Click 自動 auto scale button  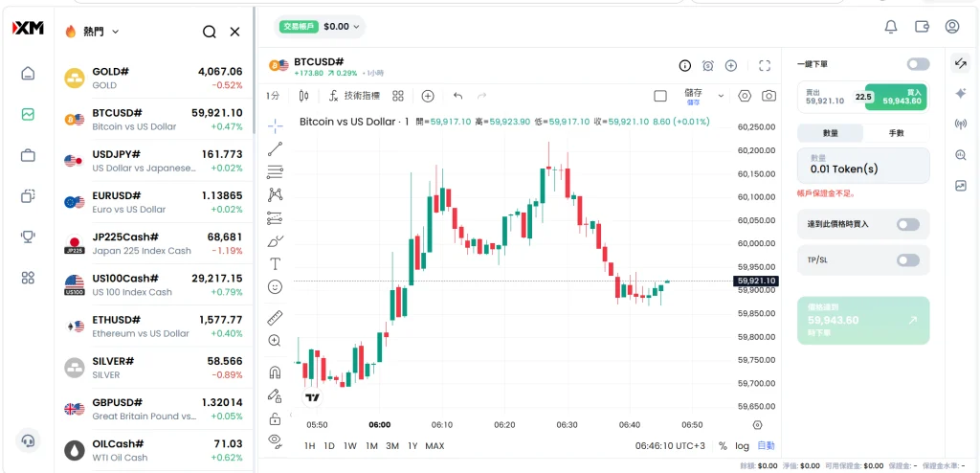[x=766, y=445]
